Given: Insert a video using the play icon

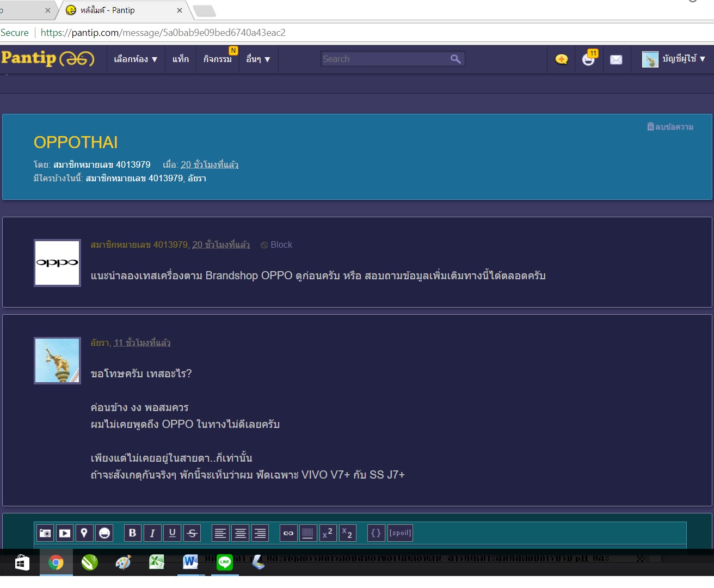Looking at the screenshot, I should point(65,533).
